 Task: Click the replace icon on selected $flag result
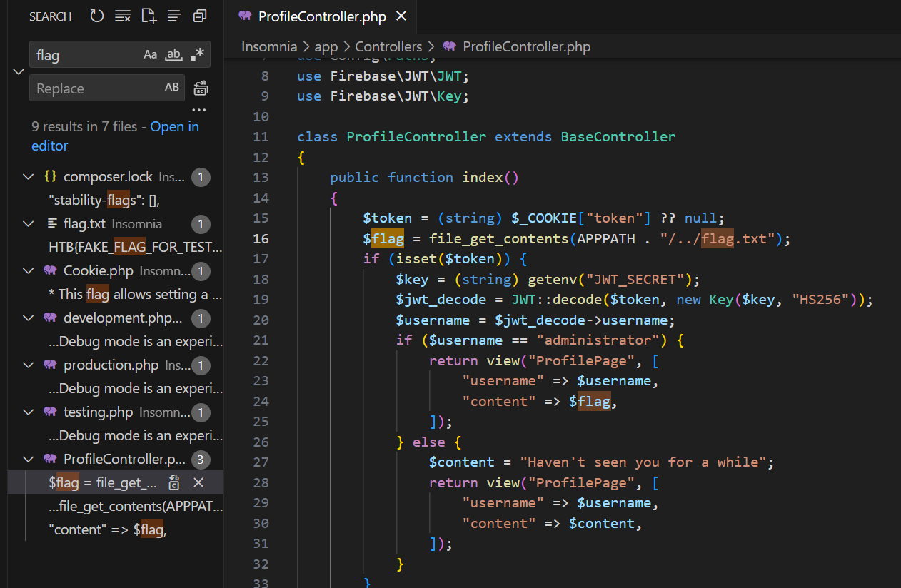coord(174,483)
